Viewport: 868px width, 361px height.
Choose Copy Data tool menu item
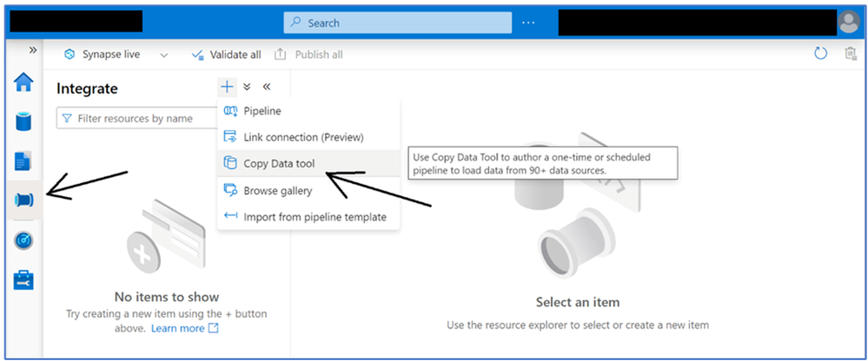[x=308, y=163]
